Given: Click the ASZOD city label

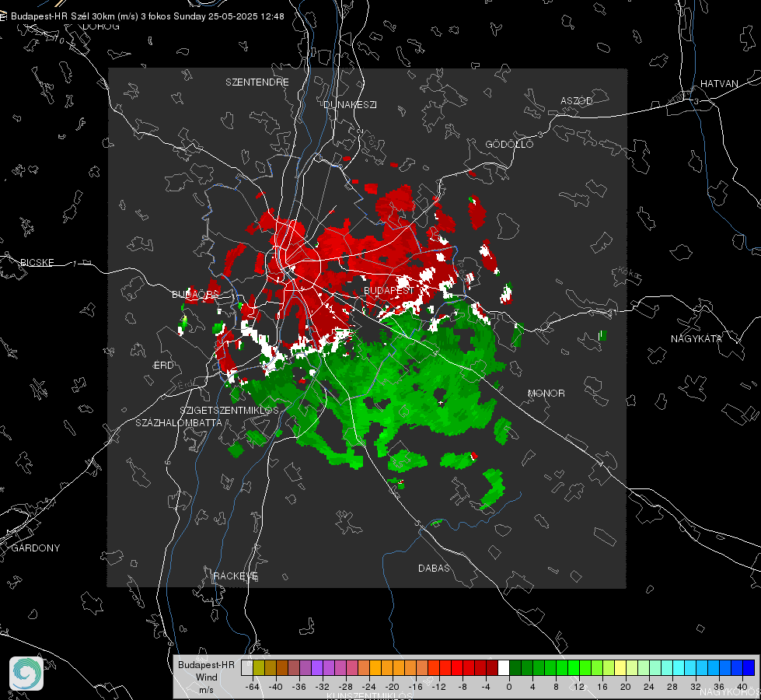Looking at the screenshot, I should (x=577, y=100).
